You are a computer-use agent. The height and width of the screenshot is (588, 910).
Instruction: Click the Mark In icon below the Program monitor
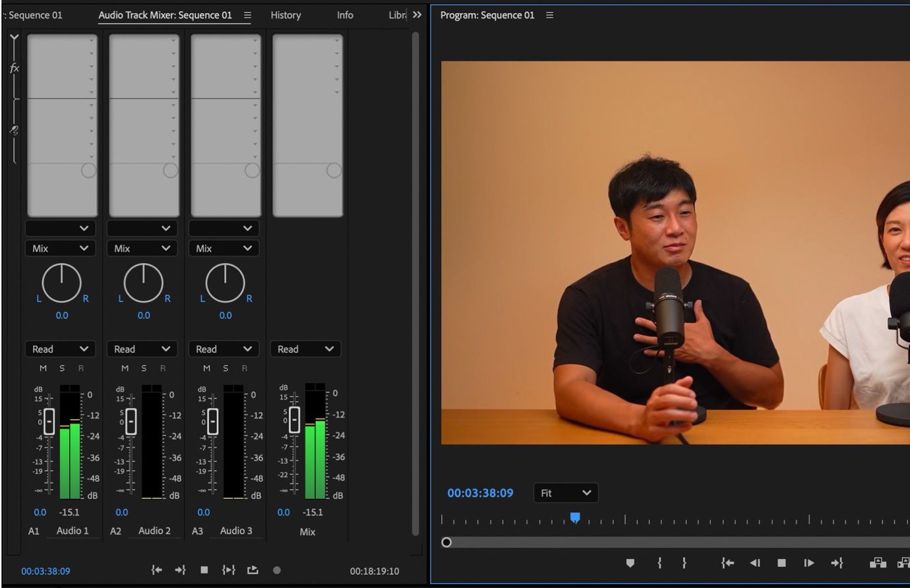coord(659,563)
